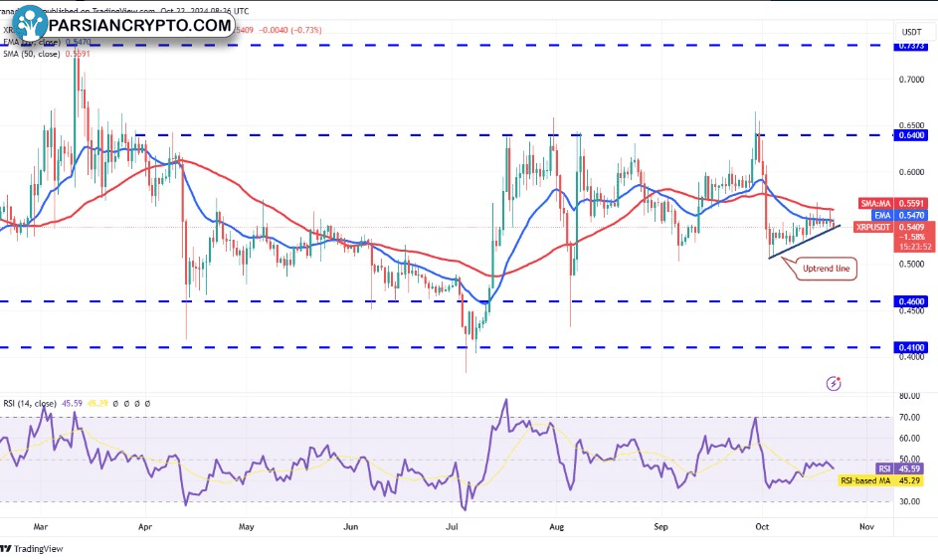
Task: Click the RSI 45.59 axis label
Action: pos(899,468)
